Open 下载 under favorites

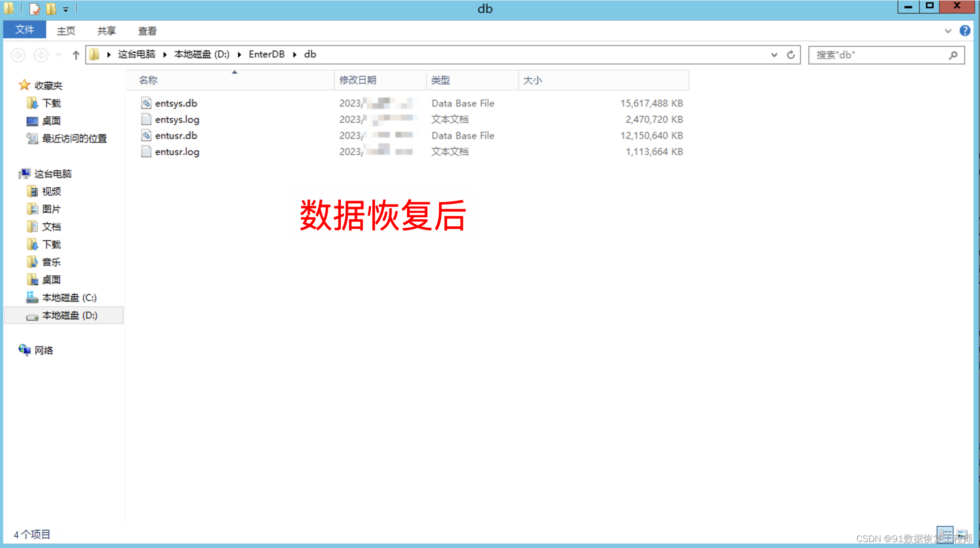tap(51, 103)
